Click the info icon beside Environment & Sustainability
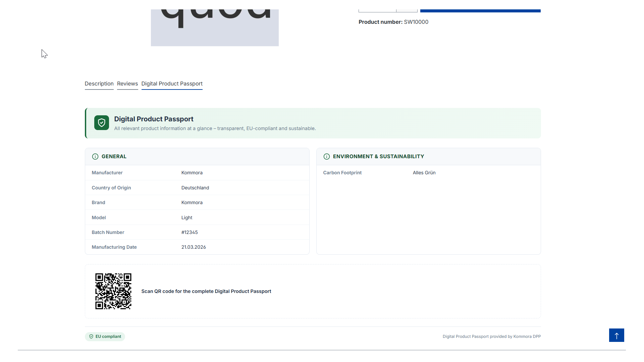Image resolution: width=644 pixels, height=362 pixels. [x=327, y=157]
